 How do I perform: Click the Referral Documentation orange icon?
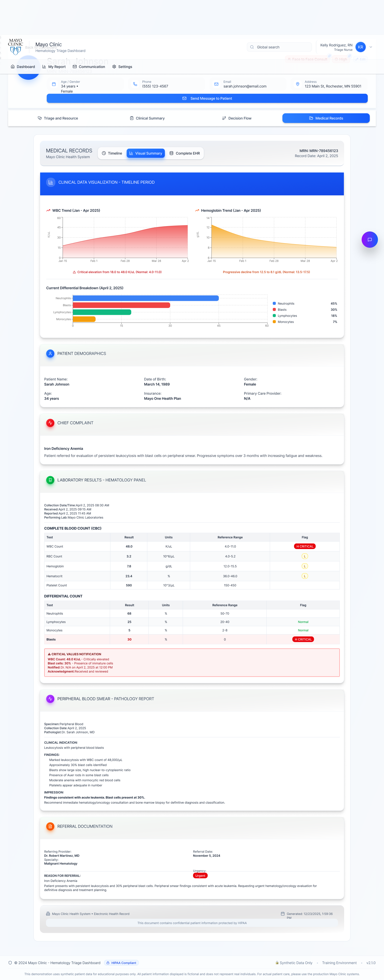click(x=50, y=826)
